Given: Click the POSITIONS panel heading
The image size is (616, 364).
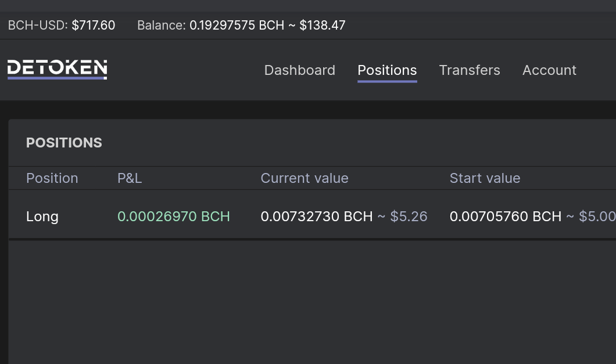Looking at the screenshot, I should click(x=64, y=143).
